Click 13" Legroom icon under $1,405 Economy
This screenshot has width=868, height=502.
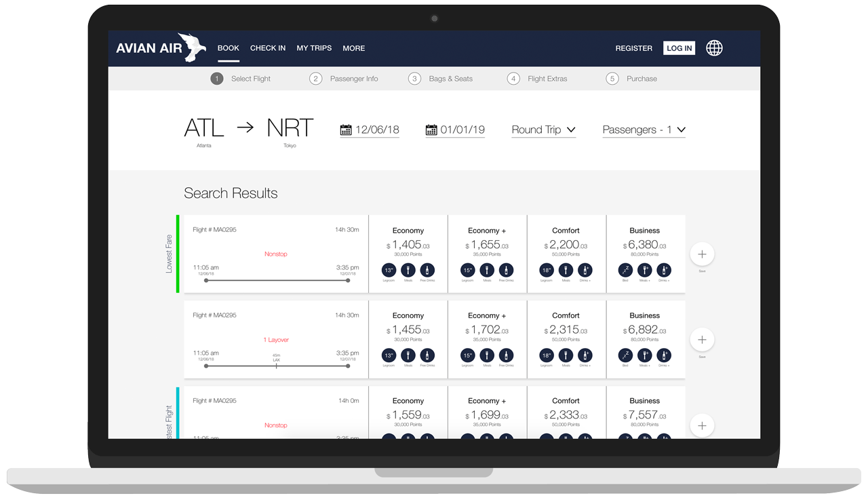[x=389, y=270]
